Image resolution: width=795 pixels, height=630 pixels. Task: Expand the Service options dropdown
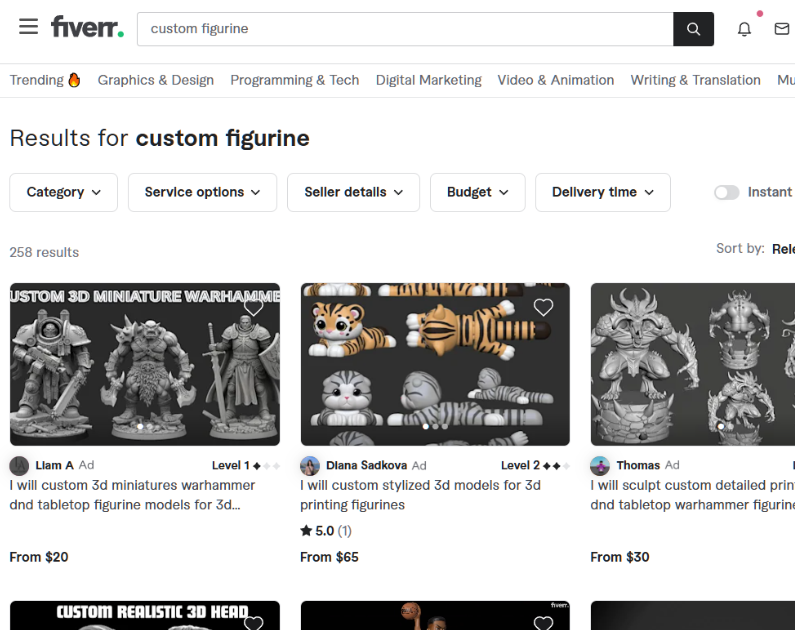click(x=202, y=193)
